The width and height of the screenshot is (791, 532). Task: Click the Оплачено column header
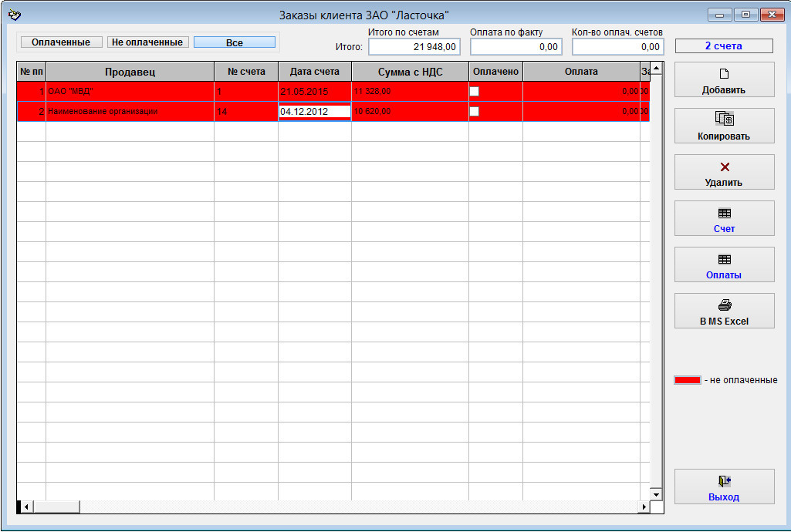496,72
